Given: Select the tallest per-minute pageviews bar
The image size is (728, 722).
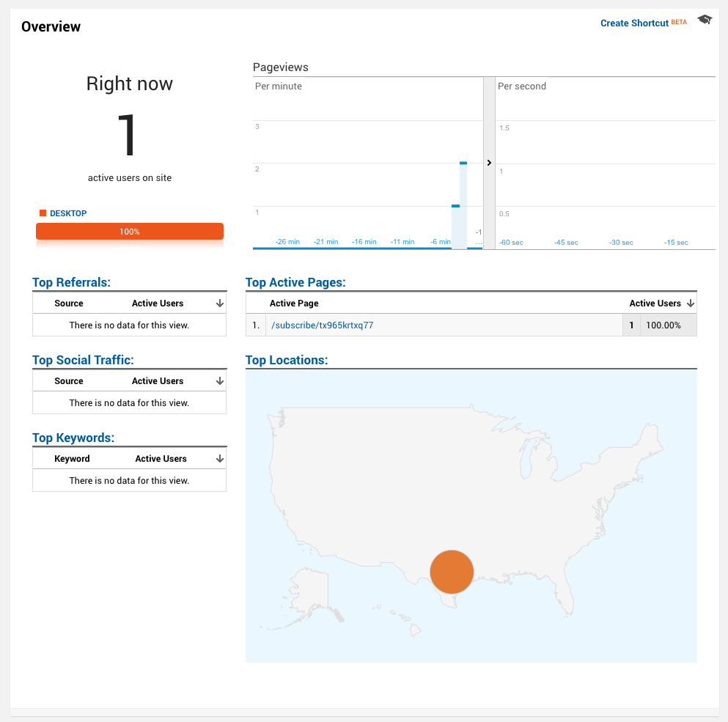Looking at the screenshot, I should (x=463, y=205).
